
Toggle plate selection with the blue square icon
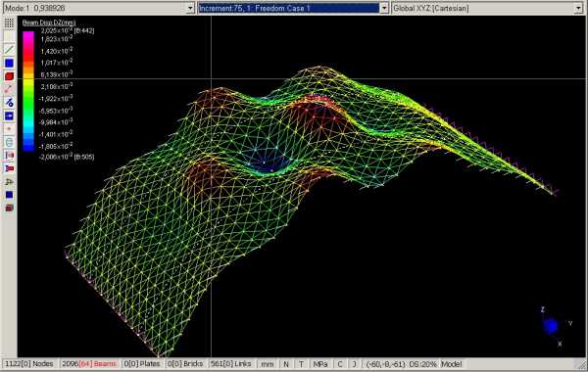tap(9, 63)
